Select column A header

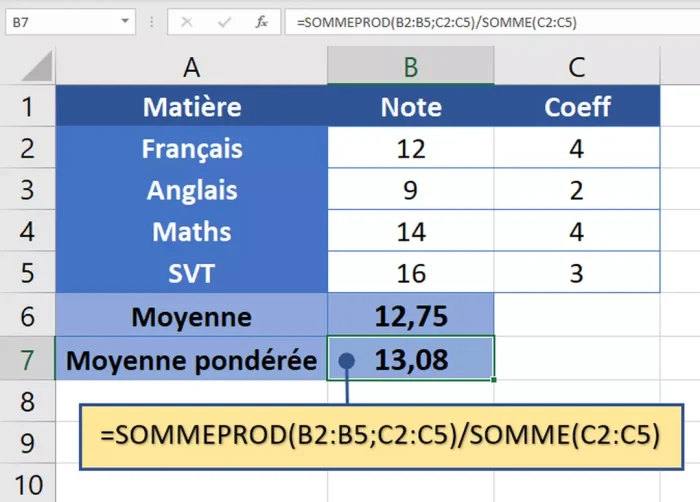tap(191, 67)
